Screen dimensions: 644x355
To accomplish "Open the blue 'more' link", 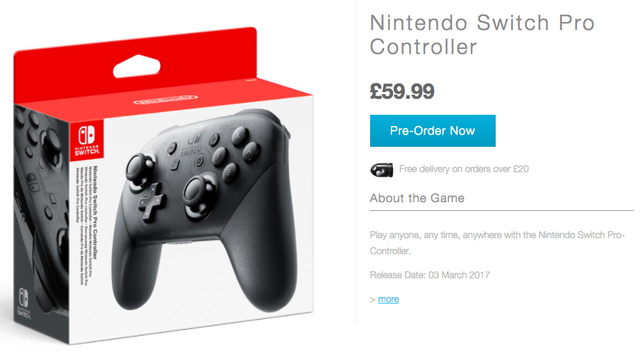I will 388,299.
